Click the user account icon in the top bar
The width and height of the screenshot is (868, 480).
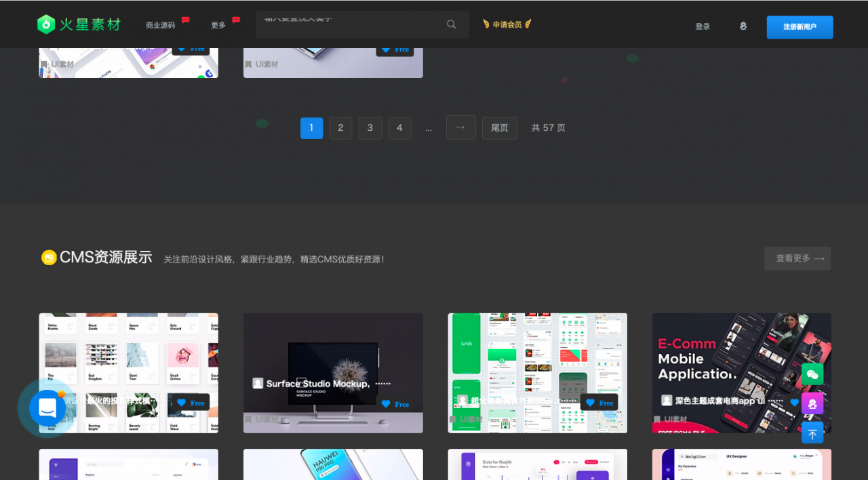pyautogui.click(x=743, y=25)
